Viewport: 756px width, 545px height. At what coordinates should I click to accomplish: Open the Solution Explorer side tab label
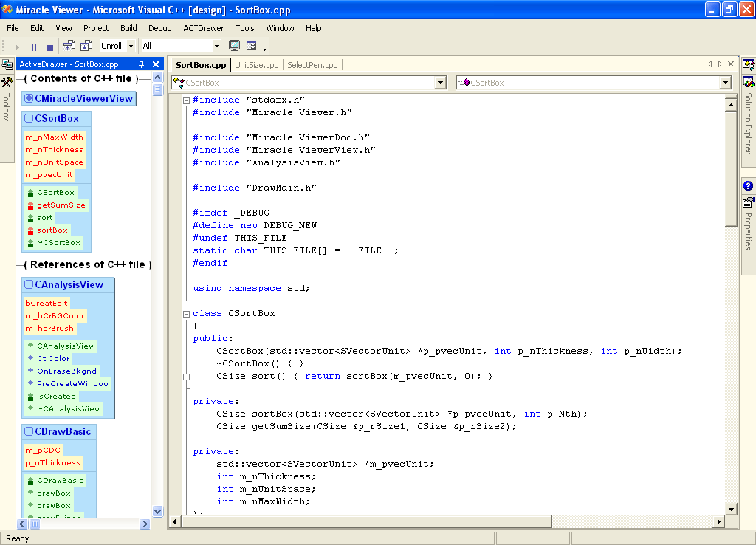[749, 123]
